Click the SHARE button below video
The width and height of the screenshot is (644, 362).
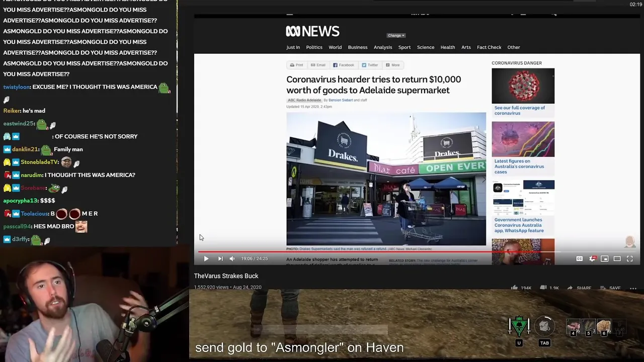pyautogui.click(x=579, y=288)
